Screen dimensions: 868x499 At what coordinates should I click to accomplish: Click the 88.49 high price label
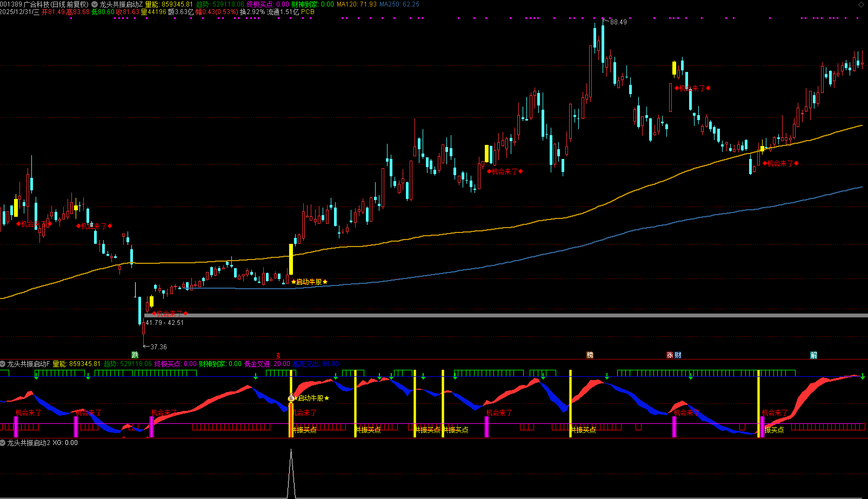[x=618, y=22]
